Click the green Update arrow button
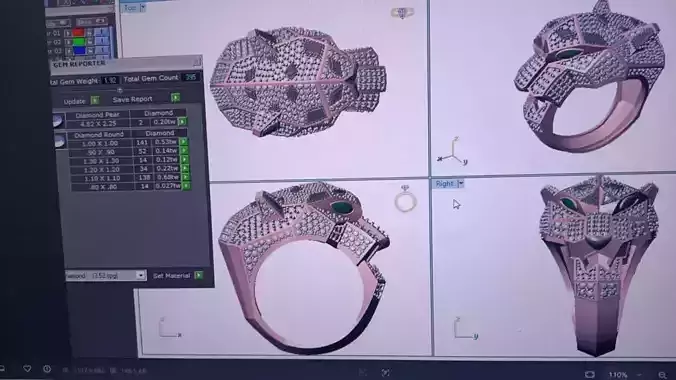This screenshot has width=676, height=380. coord(95,100)
